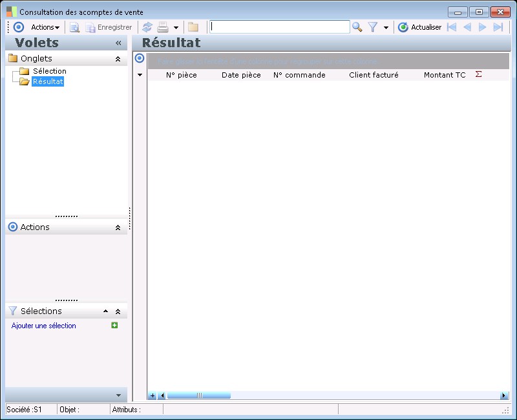Sort by Client facturé column header
This screenshot has height=420, width=517.
(x=374, y=75)
